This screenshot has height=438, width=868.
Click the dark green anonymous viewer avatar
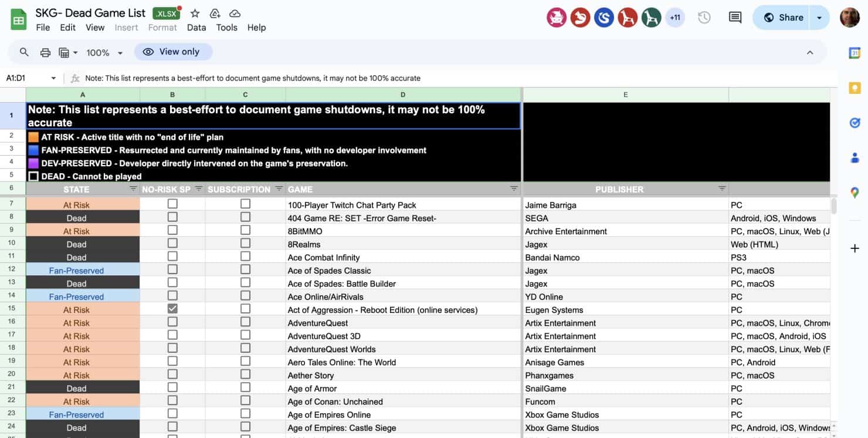(651, 18)
